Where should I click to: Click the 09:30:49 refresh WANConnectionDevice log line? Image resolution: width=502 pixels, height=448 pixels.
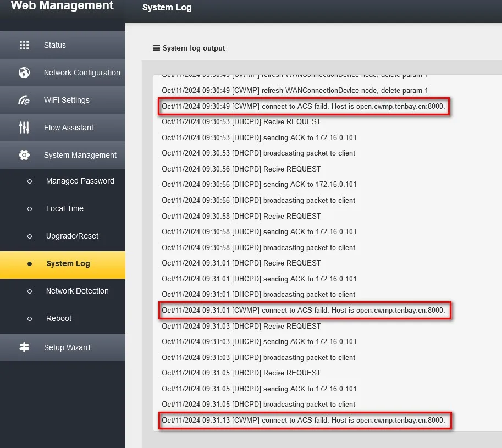click(x=295, y=91)
